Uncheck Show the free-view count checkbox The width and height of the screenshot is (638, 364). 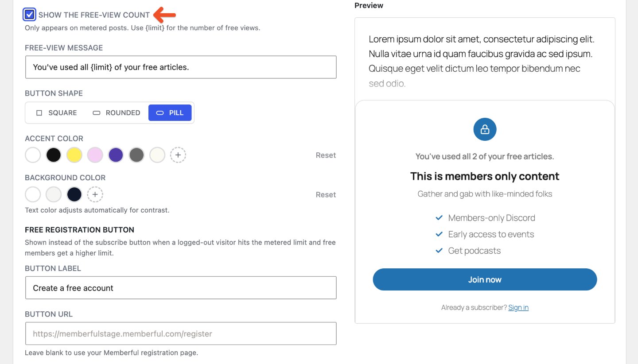[x=30, y=15]
